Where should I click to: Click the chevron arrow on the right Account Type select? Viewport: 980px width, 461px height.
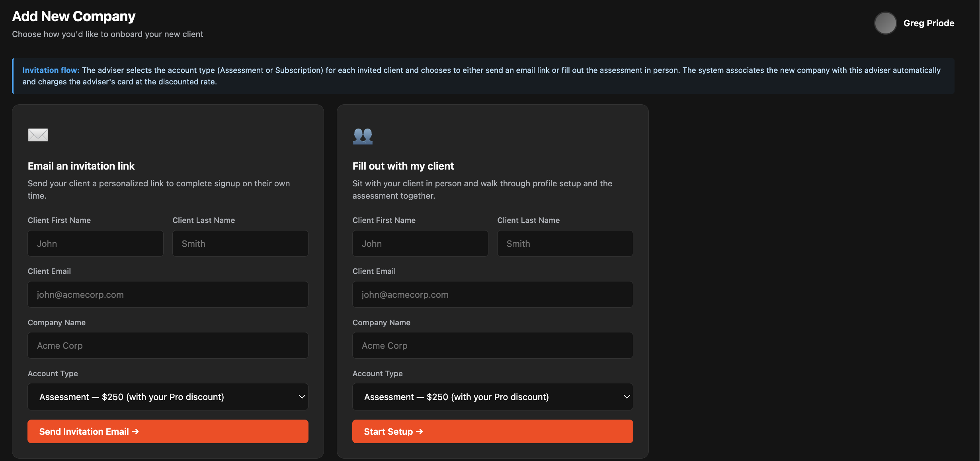627,397
